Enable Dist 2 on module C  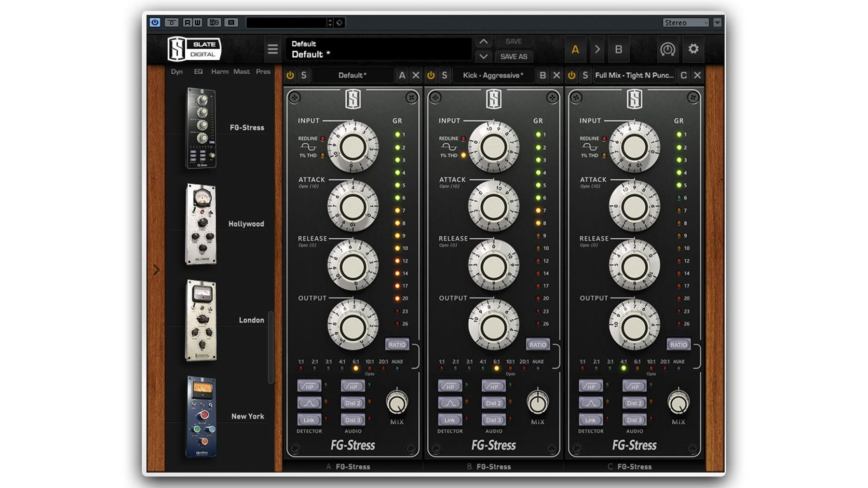click(634, 403)
